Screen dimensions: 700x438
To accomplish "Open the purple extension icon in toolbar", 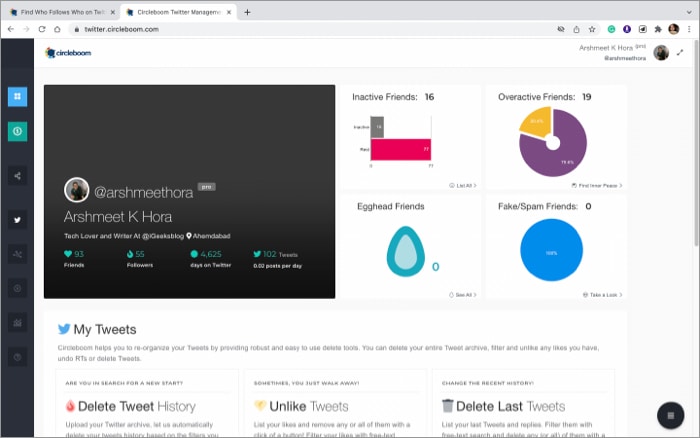I will [x=627, y=29].
